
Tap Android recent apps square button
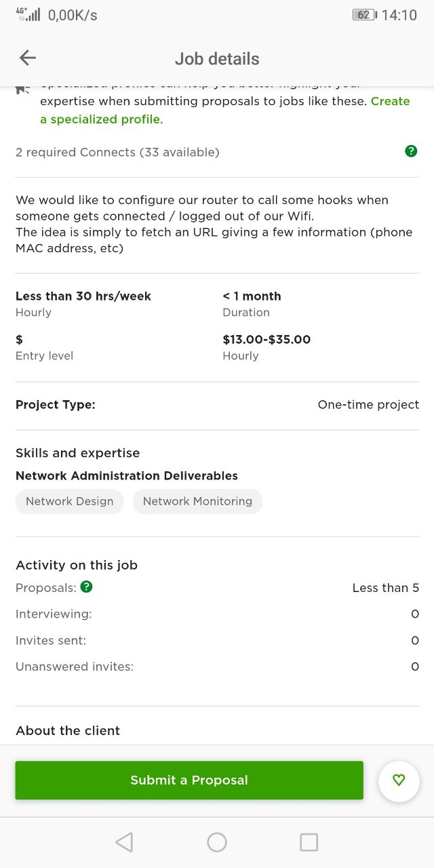coord(309,842)
